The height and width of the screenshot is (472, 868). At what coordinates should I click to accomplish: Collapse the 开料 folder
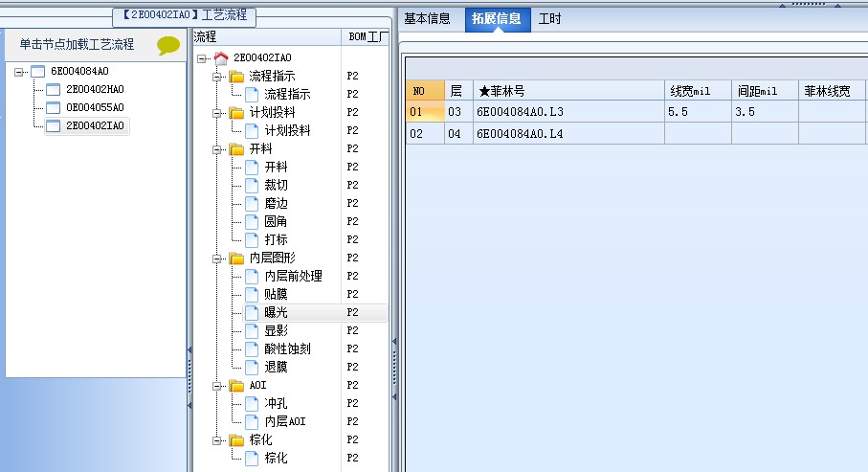coord(217,149)
